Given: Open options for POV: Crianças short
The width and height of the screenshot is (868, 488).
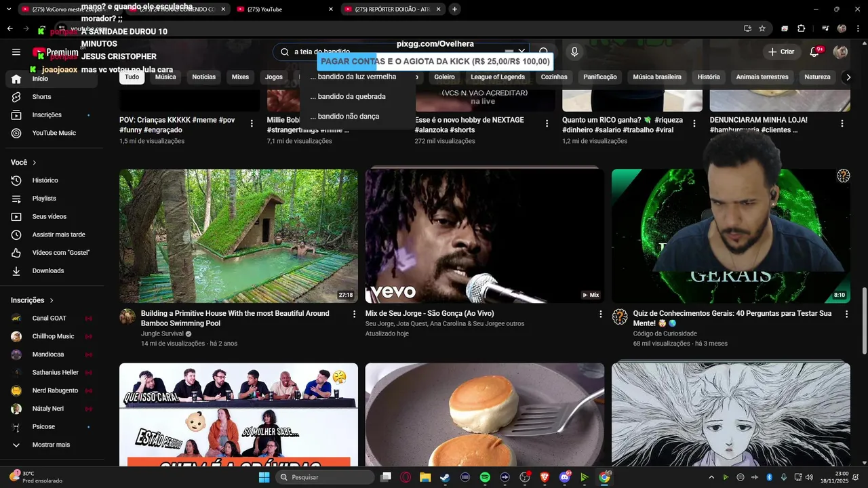Looking at the screenshot, I should point(252,123).
